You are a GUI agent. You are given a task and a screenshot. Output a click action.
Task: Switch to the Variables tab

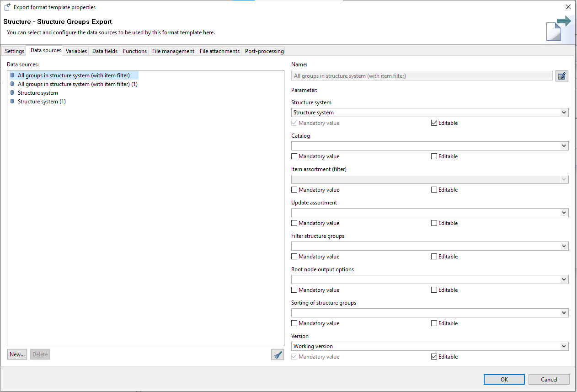click(76, 51)
